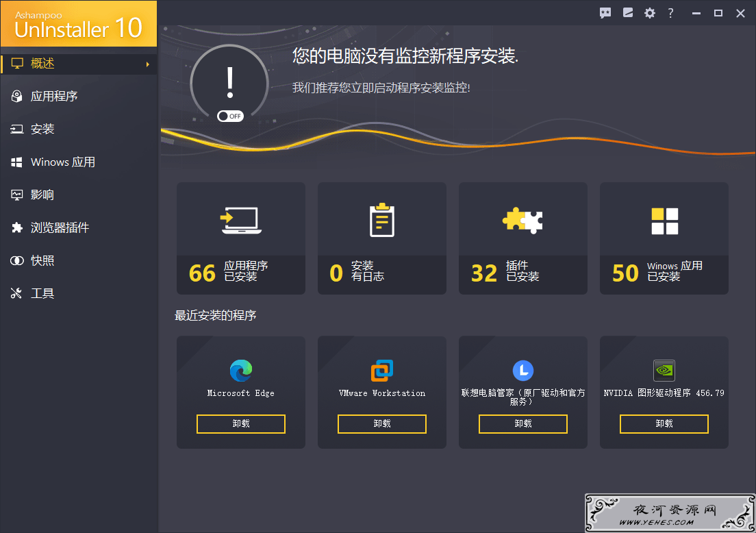Click the laptop install icon in the 66 tile
Screen dimensions: 756x533
pyautogui.click(x=241, y=221)
